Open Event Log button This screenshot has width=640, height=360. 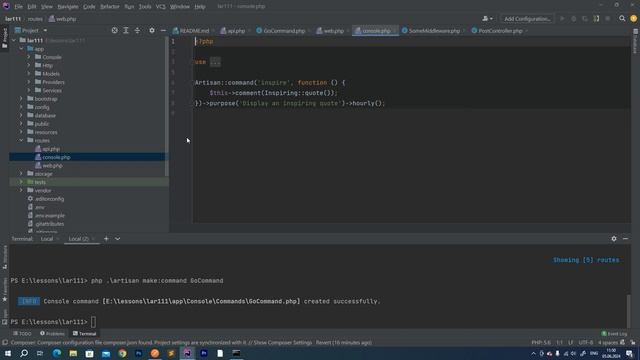point(614,334)
